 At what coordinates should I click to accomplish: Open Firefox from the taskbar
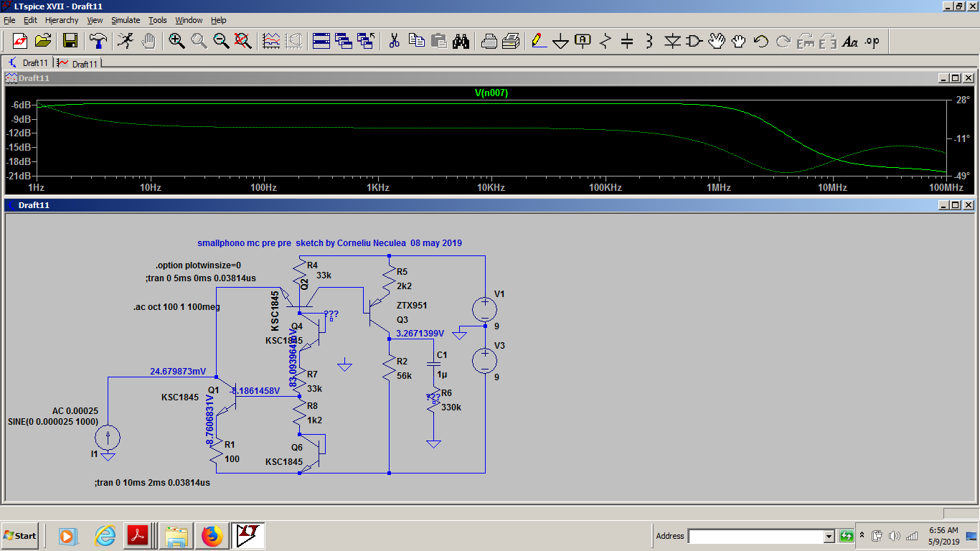[212, 535]
